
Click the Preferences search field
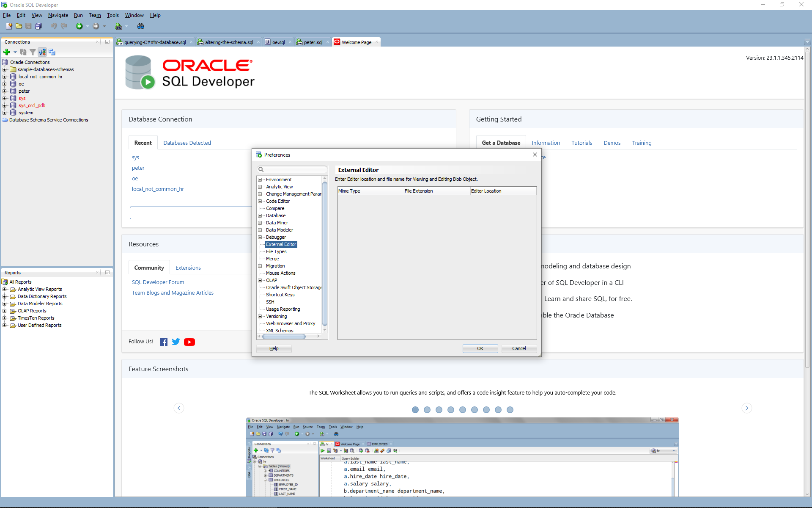tap(292, 169)
